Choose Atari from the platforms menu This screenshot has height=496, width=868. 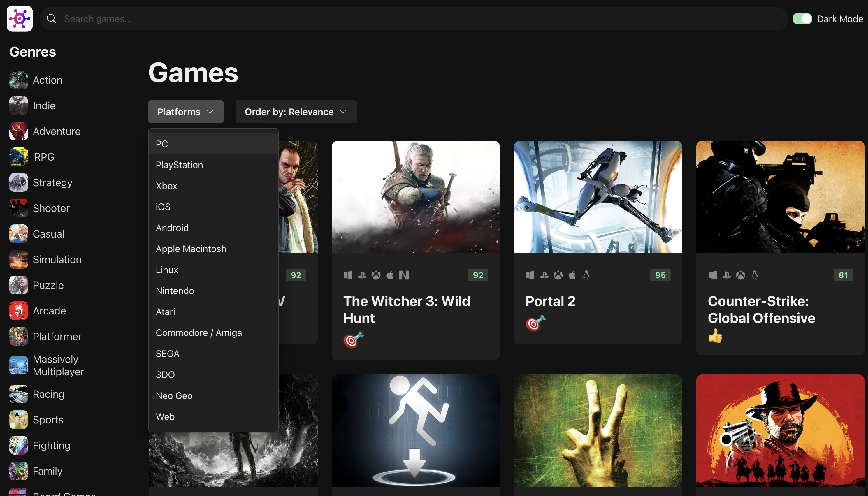(213, 312)
